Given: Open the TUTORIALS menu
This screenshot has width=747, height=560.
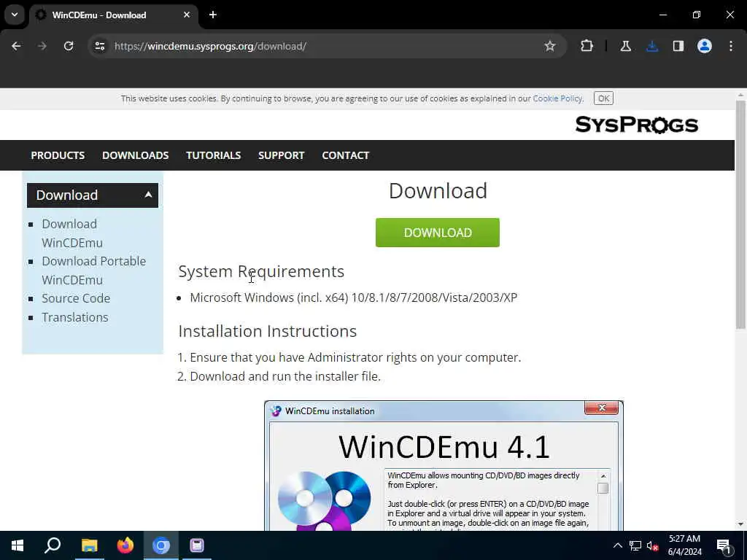Looking at the screenshot, I should (x=214, y=155).
